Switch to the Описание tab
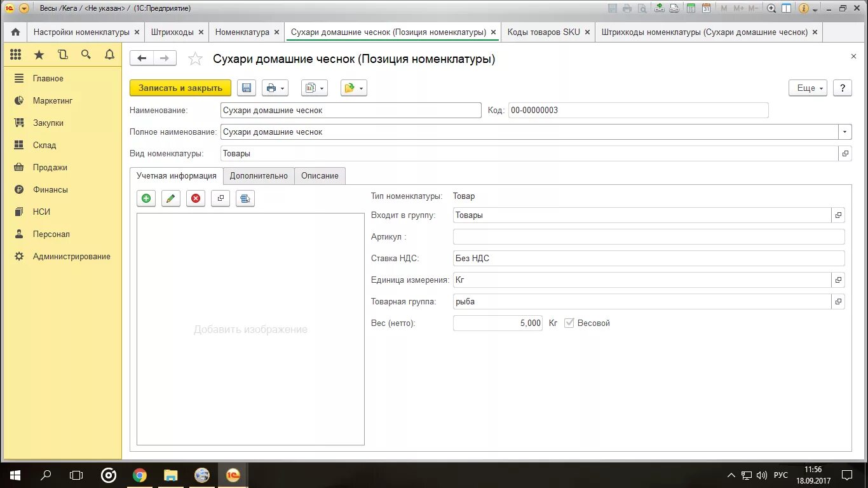 (320, 175)
